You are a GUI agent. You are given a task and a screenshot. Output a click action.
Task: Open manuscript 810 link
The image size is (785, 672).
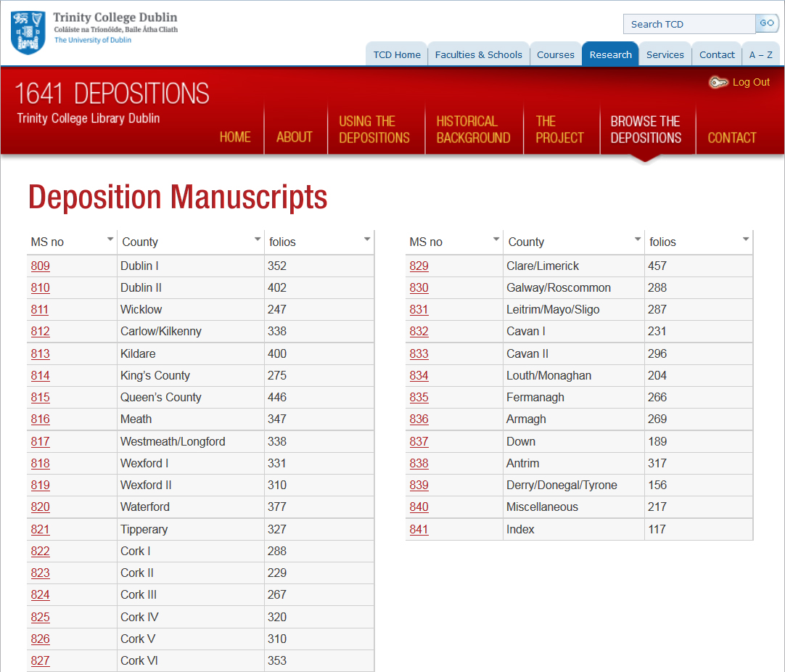click(x=40, y=288)
